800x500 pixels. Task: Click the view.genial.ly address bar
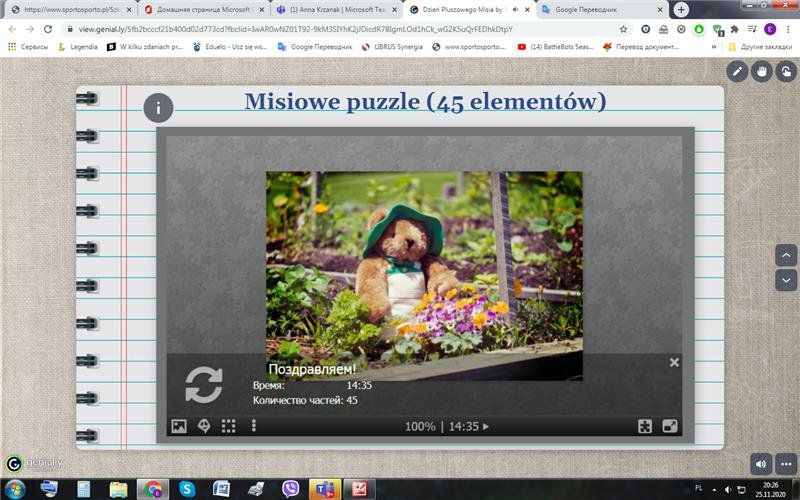coord(296,29)
